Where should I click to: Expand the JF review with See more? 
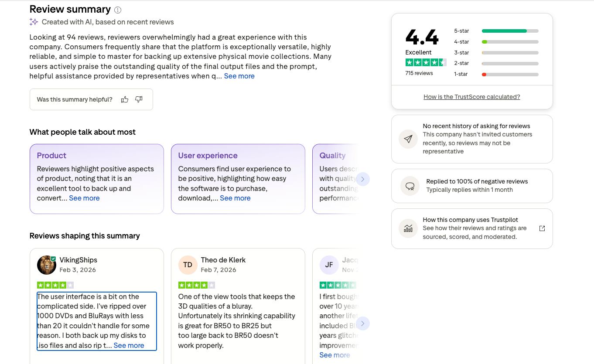tap(335, 355)
